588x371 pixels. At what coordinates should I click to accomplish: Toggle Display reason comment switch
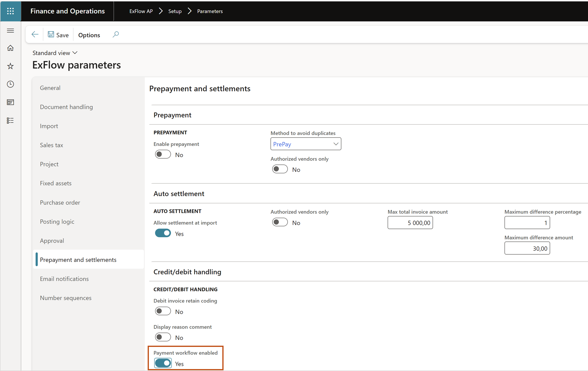pos(163,337)
